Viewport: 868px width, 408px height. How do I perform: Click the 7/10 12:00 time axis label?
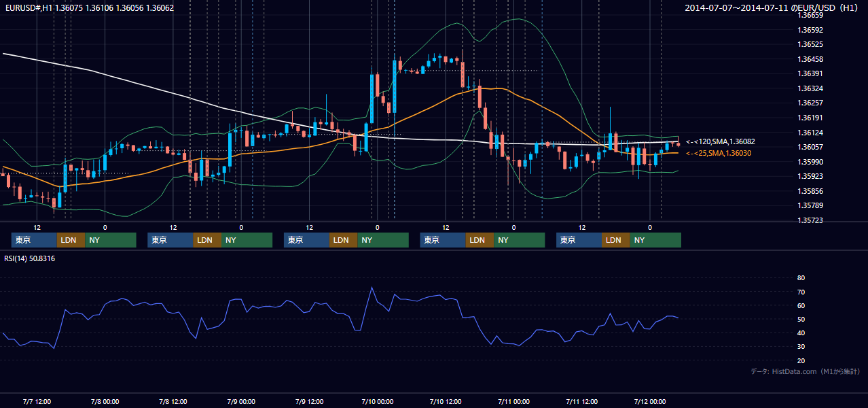[446, 401]
